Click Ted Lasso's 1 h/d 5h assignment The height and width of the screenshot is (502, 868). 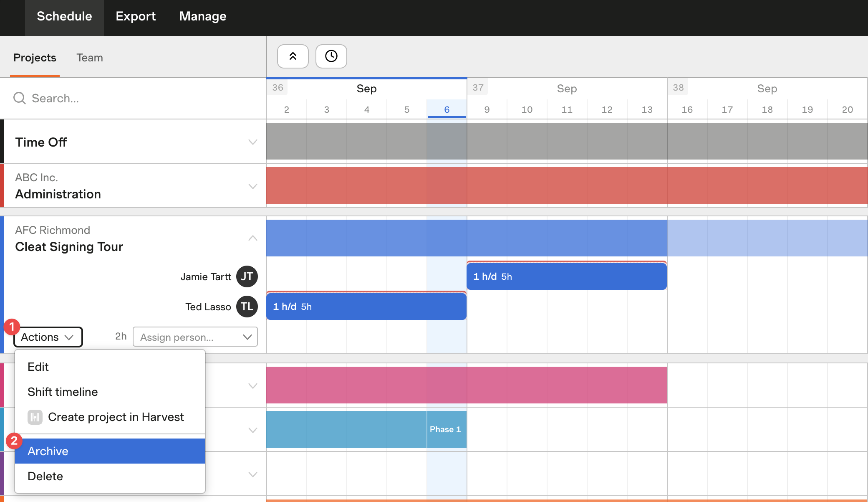click(366, 306)
